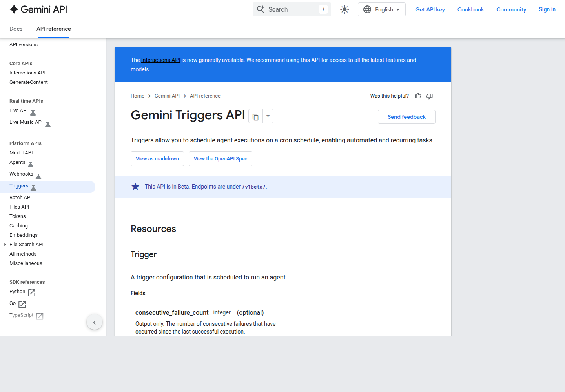Click the Agents flask icon
The image size is (565, 392).
31,165
